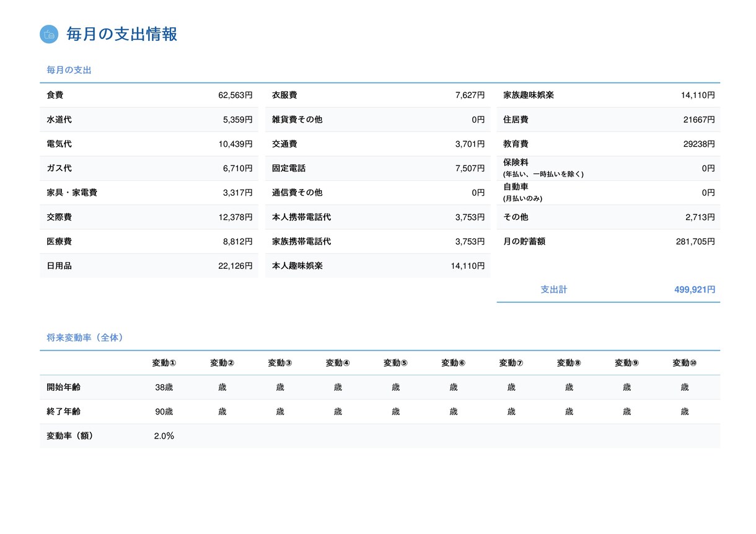Select the 月の貯蓄額 label
The height and width of the screenshot is (534, 756).
[x=524, y=242]
